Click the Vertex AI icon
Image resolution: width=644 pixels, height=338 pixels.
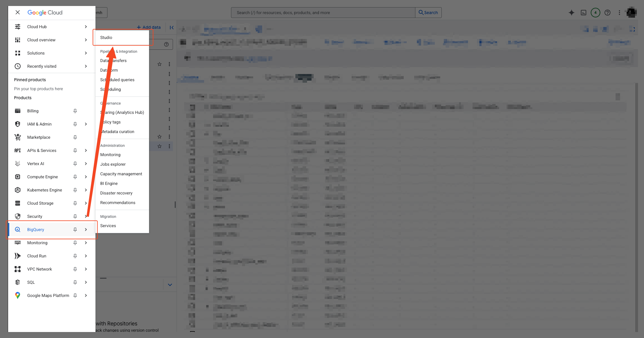(18, 164)
